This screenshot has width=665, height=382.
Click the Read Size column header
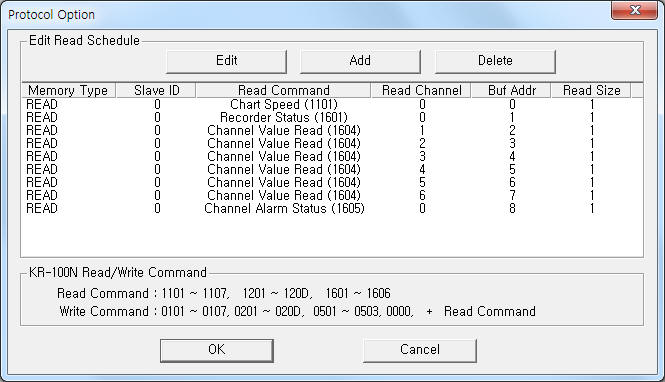[x=591, y=90]
